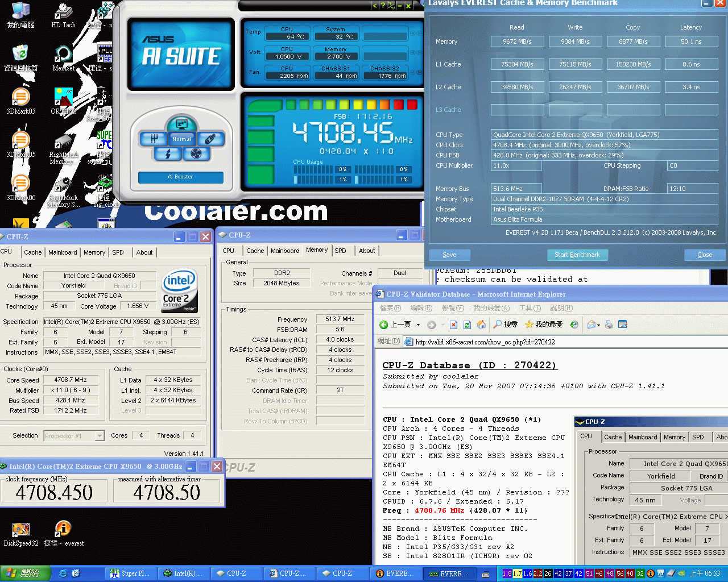Click EVEREST CPU Clock value 4708.4 MHz

(x=605, y=145)
